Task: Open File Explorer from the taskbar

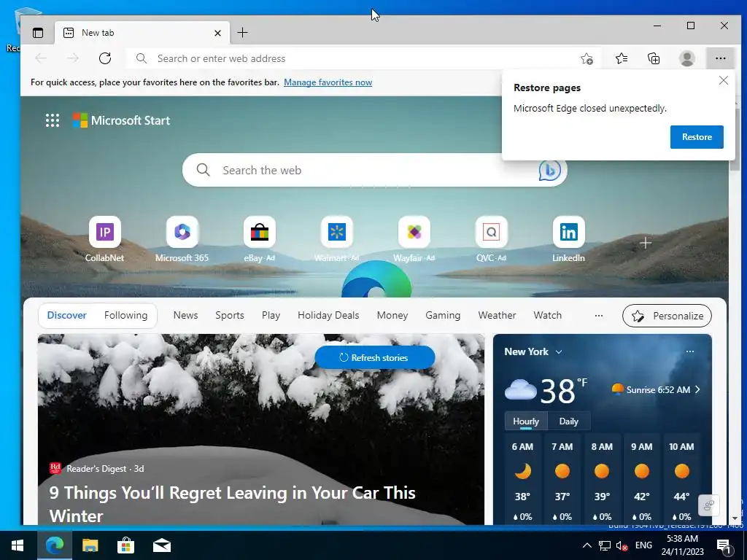Action: tap(90, 545)
